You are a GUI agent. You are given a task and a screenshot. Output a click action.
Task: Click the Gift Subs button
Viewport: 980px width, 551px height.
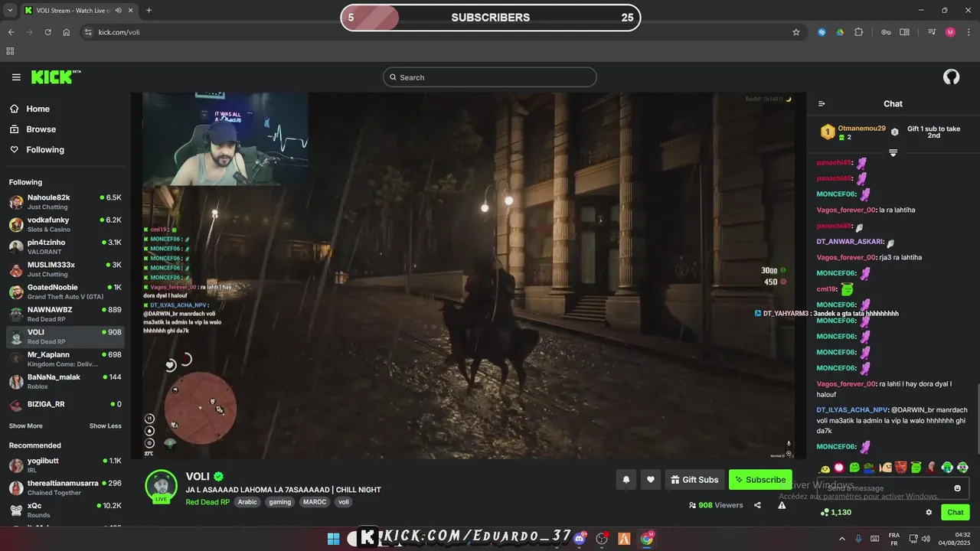694,480
